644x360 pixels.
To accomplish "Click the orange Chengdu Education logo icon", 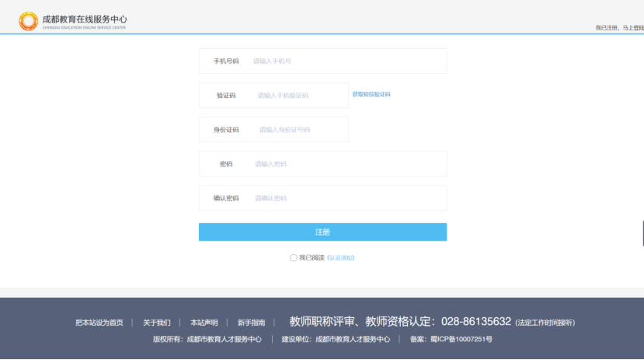I will [28, 21].
